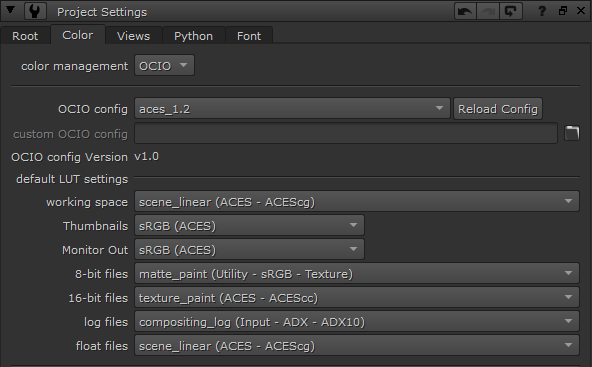Collapse the Project Settings panel arrow

point(11,10)
